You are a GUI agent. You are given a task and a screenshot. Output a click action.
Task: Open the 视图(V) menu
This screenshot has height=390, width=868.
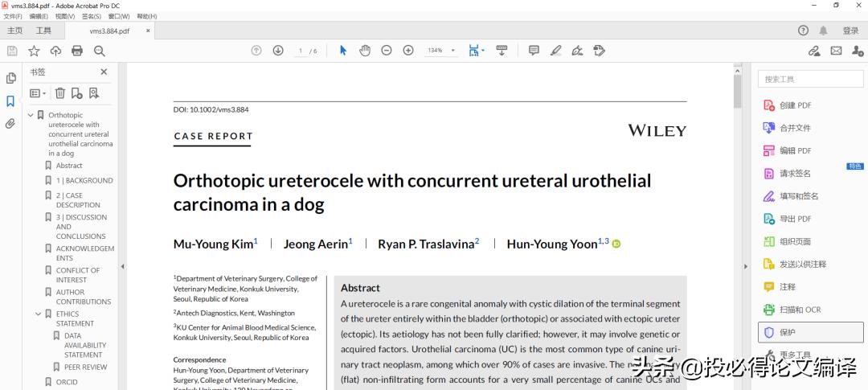tap(65, 17)
